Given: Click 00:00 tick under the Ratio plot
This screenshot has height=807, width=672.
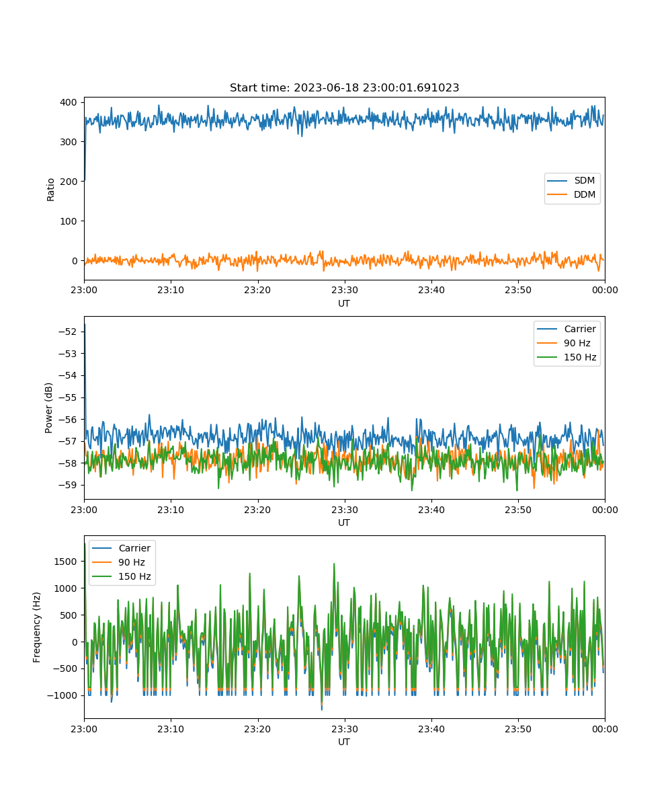Looking at the screenshot, I should pyautogui.click(x=605, y=290).
